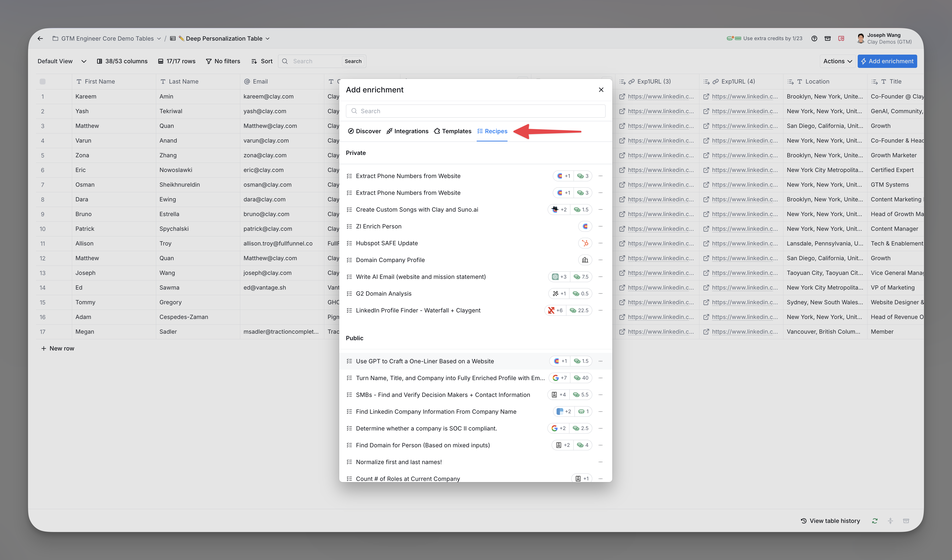This screenshot has width=952, height=560.
Task: Click the back arrow icon
Action: (x=40, y=38)
